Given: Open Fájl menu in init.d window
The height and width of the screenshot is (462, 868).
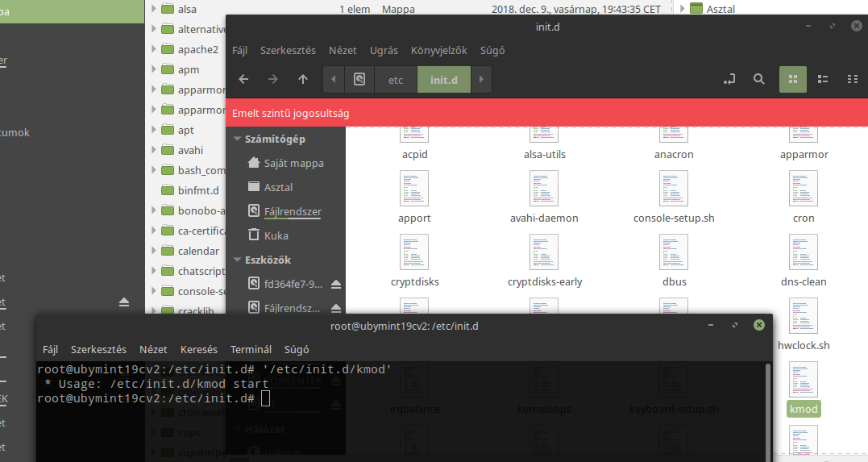Looking at the screenshot, I should tap(239, 51).
